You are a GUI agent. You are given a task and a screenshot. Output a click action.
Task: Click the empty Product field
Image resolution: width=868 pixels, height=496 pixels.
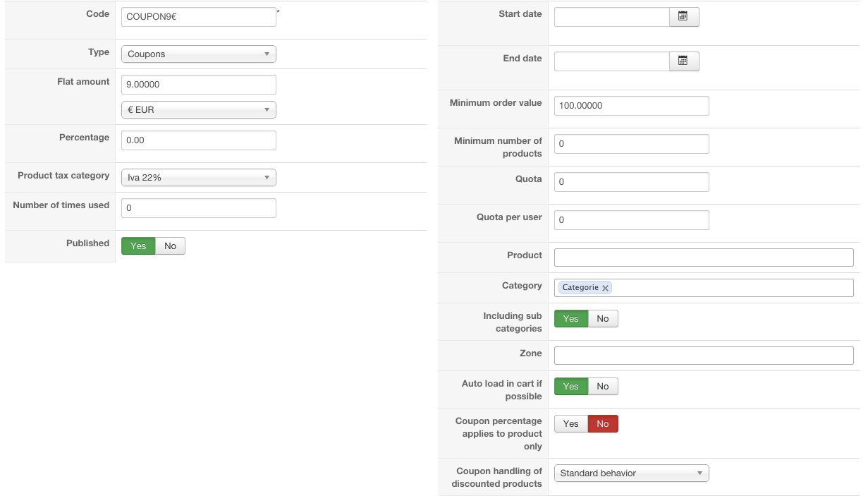coord(703,258)
